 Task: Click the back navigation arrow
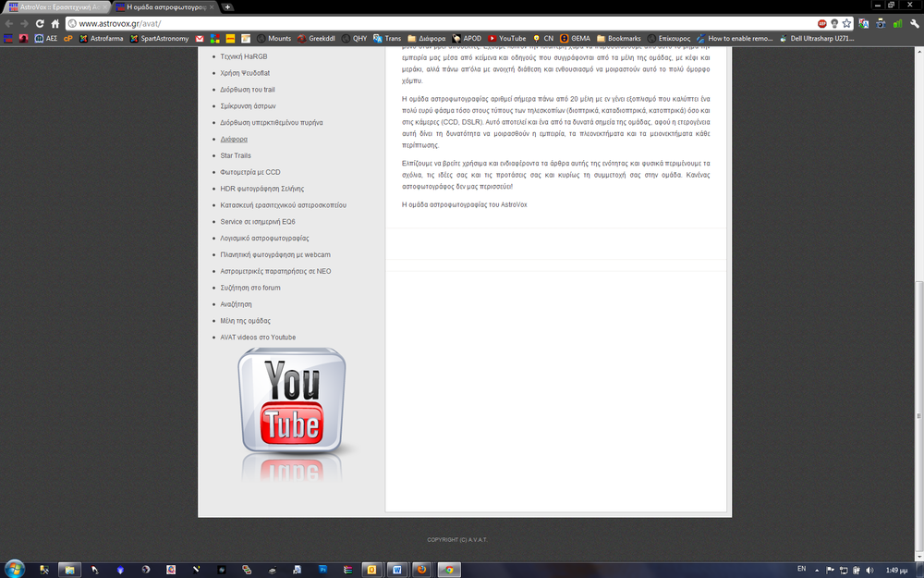pyautogui.click(x=7, y=23)
